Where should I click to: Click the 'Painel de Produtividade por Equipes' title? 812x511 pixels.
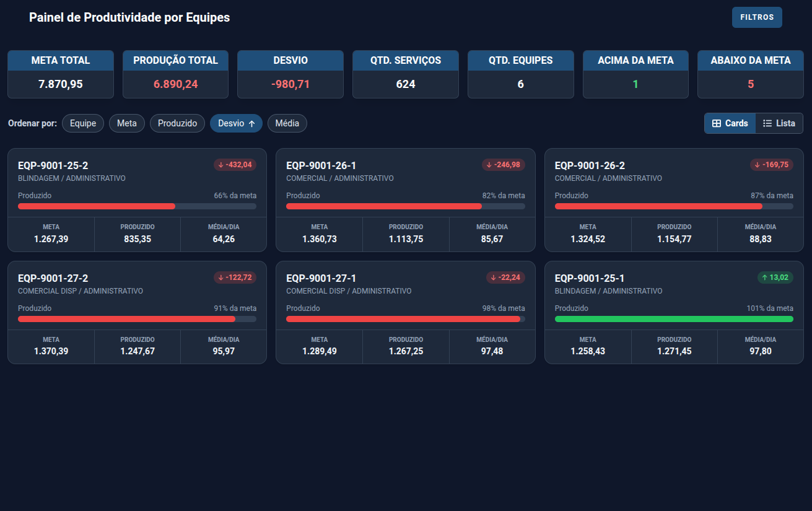[129, 17]
